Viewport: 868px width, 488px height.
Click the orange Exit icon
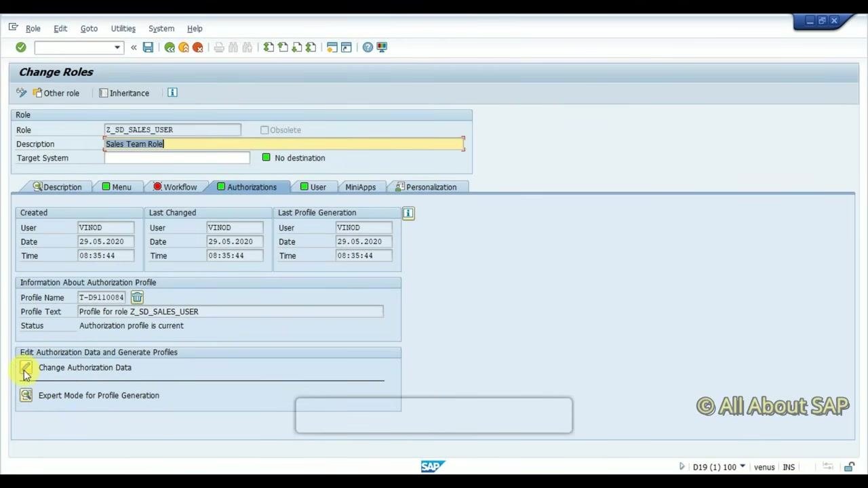coord(184,47)
